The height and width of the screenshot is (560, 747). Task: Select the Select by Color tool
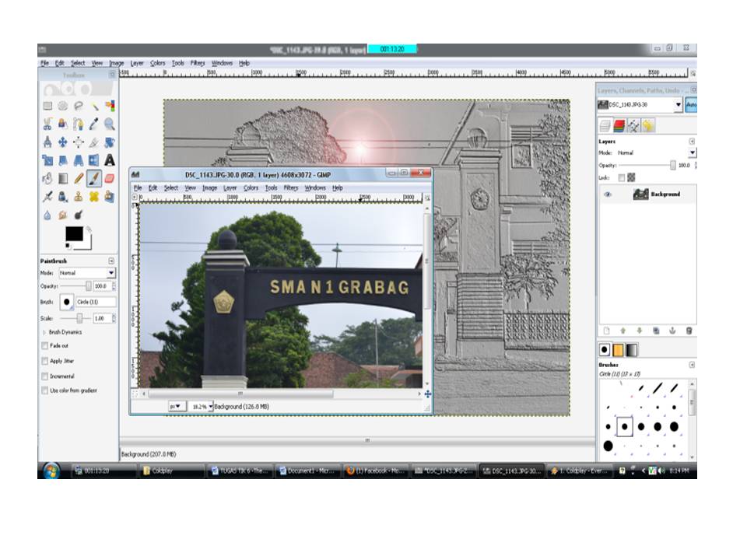110,106
